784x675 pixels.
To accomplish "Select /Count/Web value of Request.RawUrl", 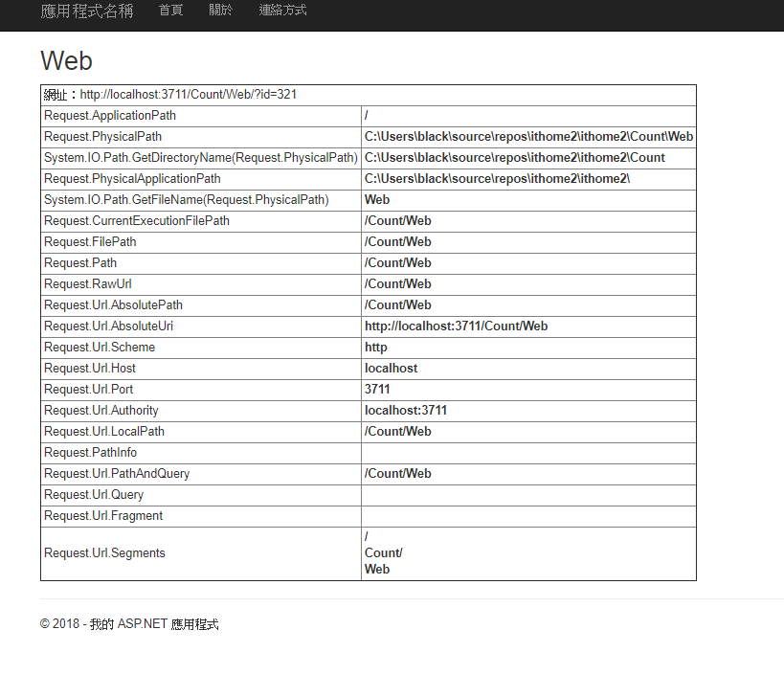I will 397,283.
